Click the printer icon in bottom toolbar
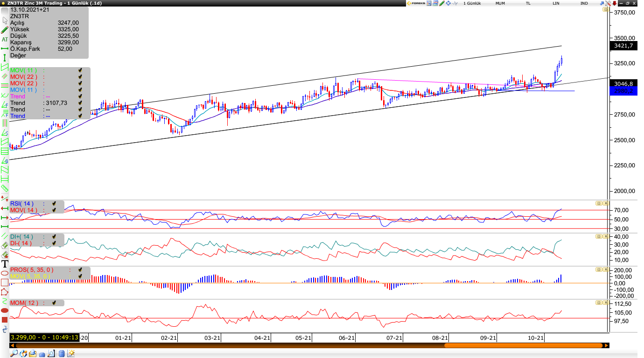This screenshot has height=358, width=644. [33, 353]
